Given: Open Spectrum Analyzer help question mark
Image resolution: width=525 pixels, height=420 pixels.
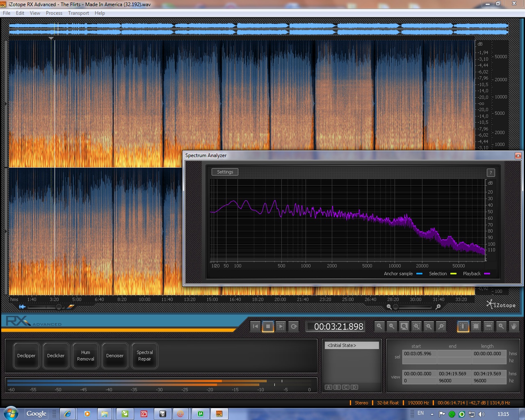Looking at the screenshot, I should pos(491,173).
